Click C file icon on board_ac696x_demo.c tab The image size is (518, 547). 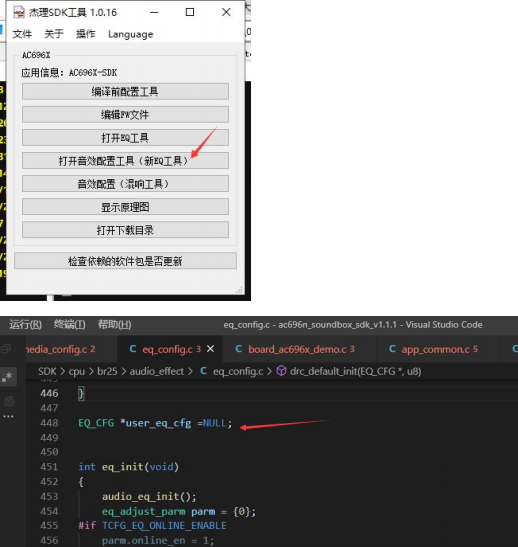(x=239, y=349)
